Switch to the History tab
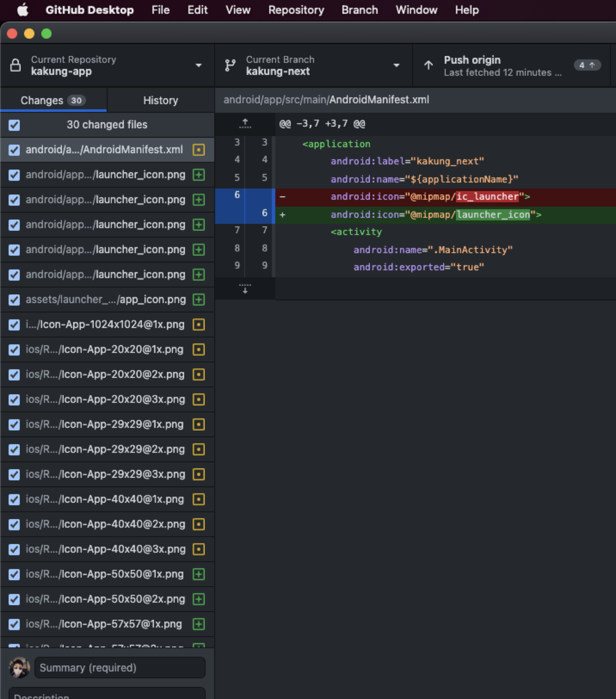This screenshot has width=616, height=699. (x=161, y=100)
